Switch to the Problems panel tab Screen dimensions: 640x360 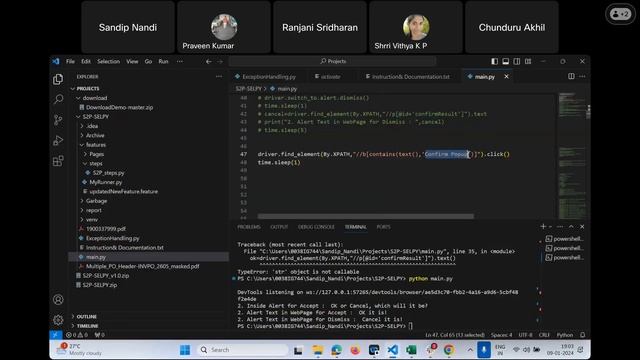(x=249, y=227)
